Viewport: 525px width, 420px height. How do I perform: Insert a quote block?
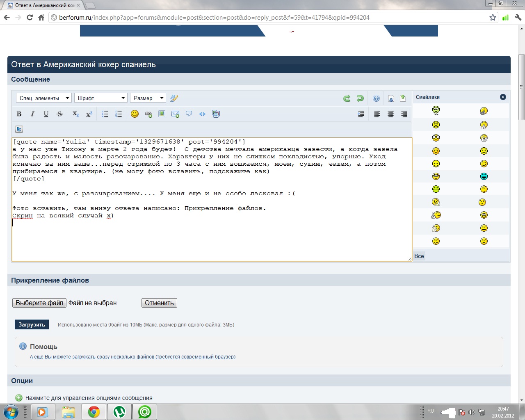(189, 114)
